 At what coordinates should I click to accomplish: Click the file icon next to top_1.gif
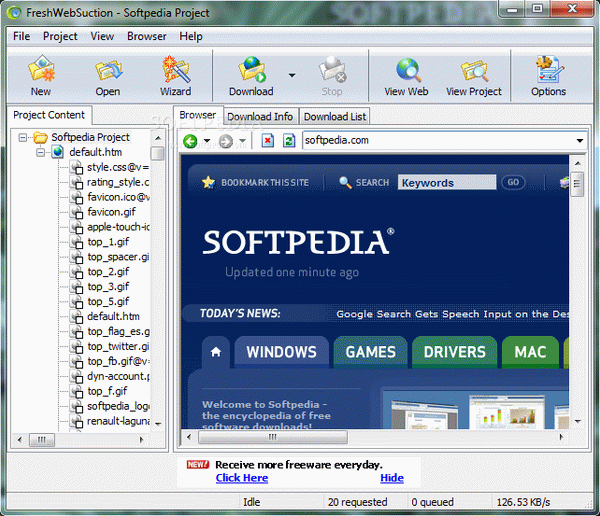[77, 242]
